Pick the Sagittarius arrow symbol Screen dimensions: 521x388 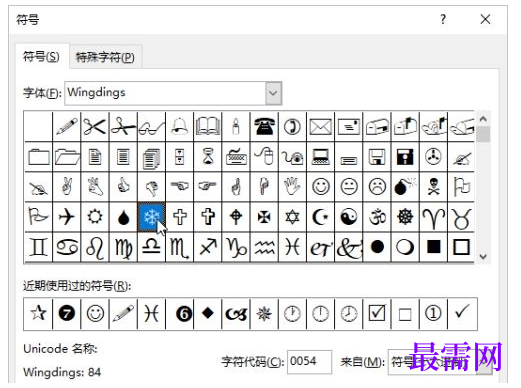click(208, 247)
